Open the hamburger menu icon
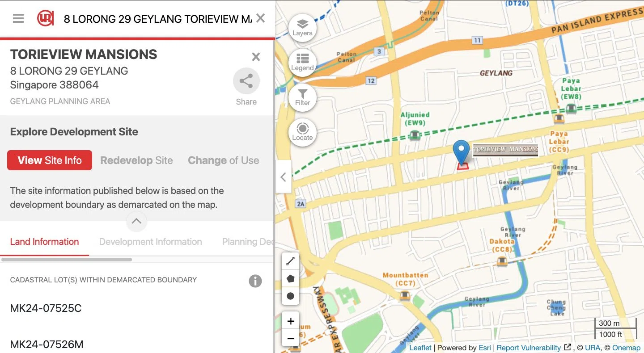 pos(18,18)
